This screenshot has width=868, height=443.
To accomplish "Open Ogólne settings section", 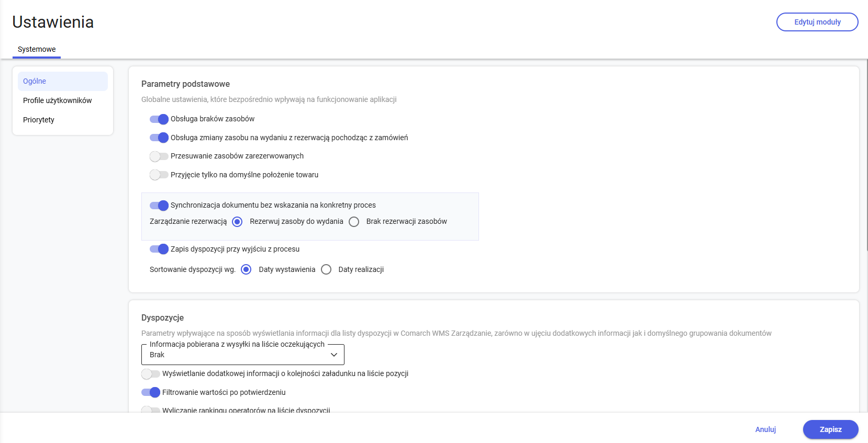I will point(63,81).
